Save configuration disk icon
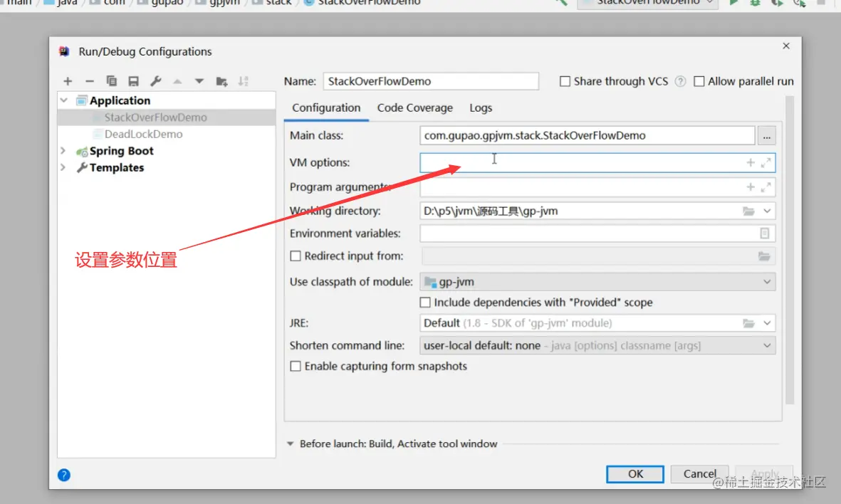This screenshot has width=841, height=504. click(x=134, y=81)
